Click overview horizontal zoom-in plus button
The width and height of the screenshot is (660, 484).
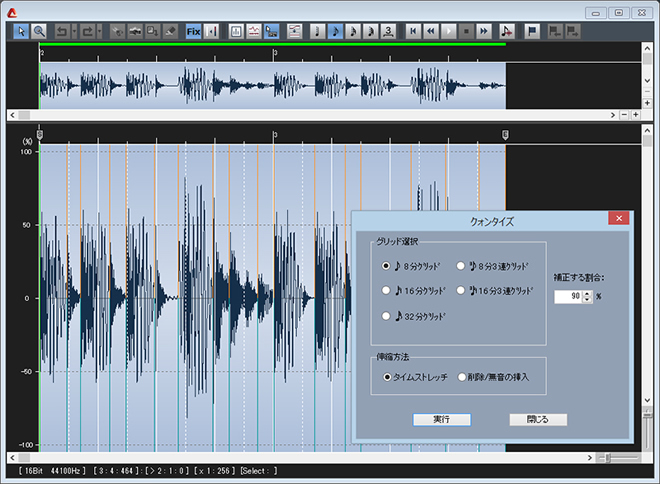coord(636,115)
